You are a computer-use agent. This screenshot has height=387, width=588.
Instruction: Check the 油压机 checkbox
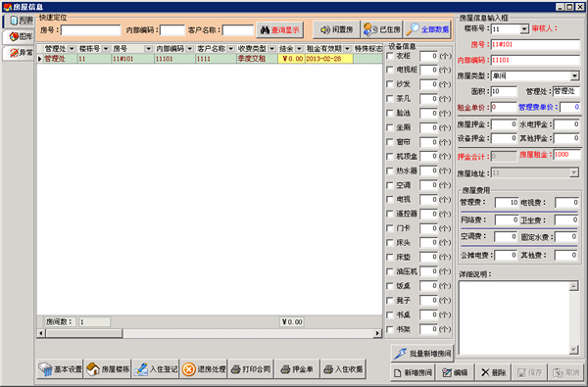pyautogui.click(x=390, y=271)
